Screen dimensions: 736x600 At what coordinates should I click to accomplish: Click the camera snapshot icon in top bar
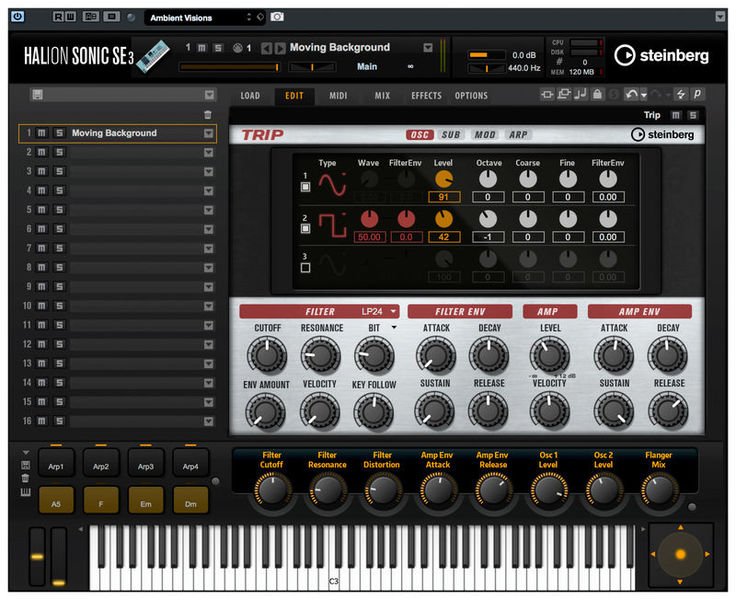tap(277, 17)
